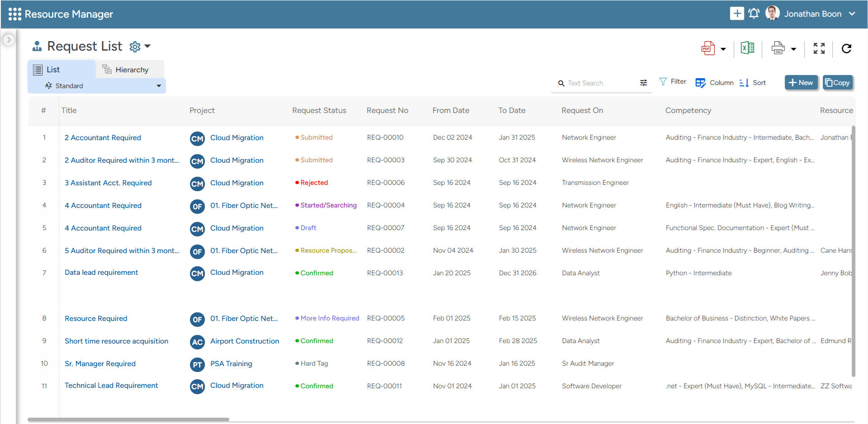868x424 pixels.
Task: Toggle the Sort control
Action: pyautogui.click(x=752, y=83)
